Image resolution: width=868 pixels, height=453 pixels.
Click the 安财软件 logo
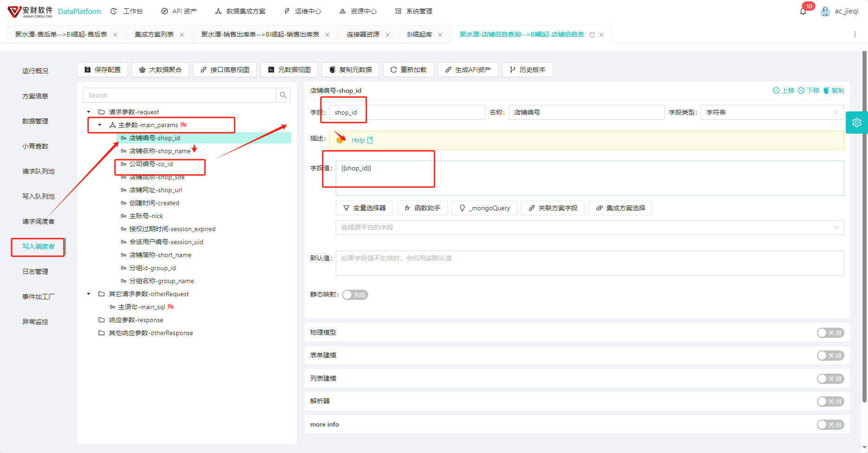(30, 11)
